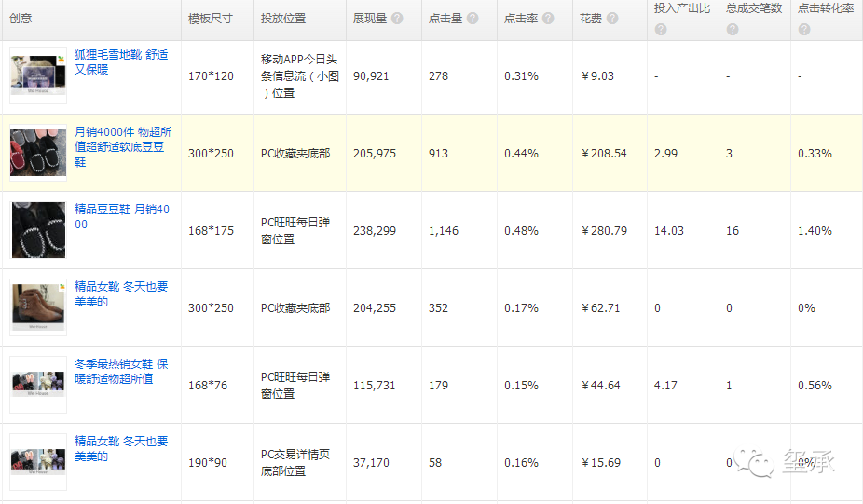Click help icon next to 点击量 header
Screen dimensions: 863x504
point(473,18)
